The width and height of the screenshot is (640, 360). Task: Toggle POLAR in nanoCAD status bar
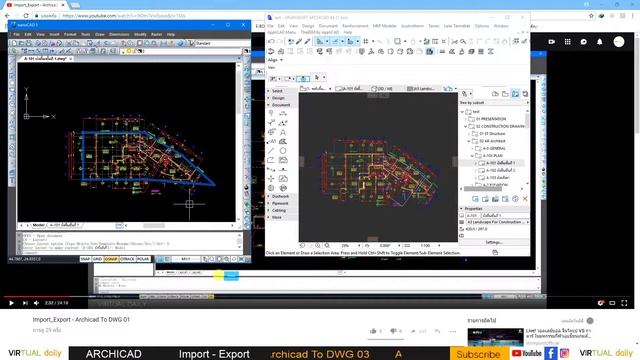point(143,259)
